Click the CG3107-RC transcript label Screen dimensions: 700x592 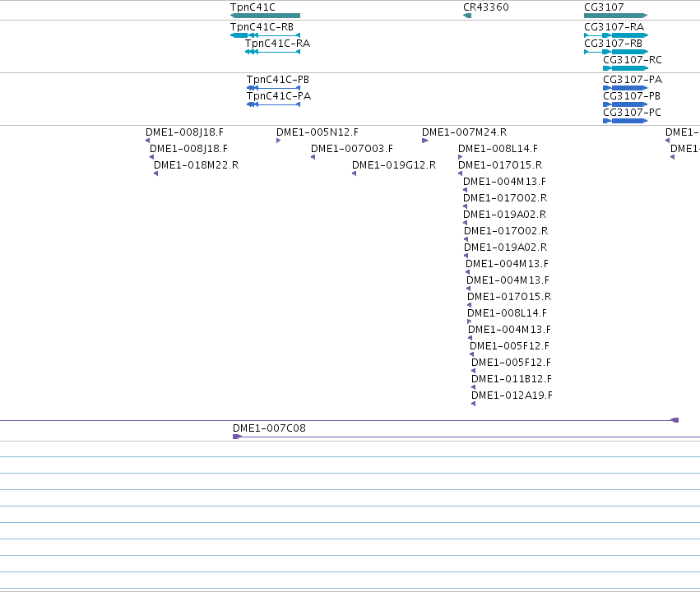pyautogui.click(x=633, y=60)
